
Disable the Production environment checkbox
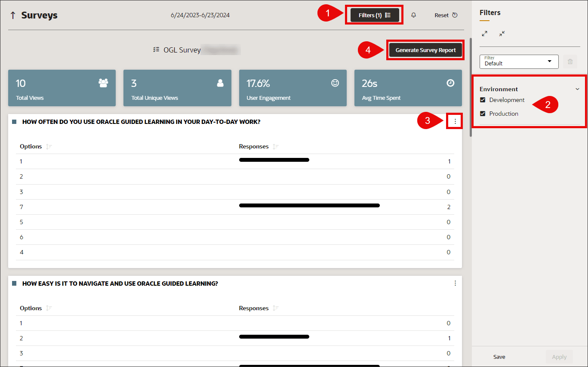pyautogui.click(x=483, y=113)
